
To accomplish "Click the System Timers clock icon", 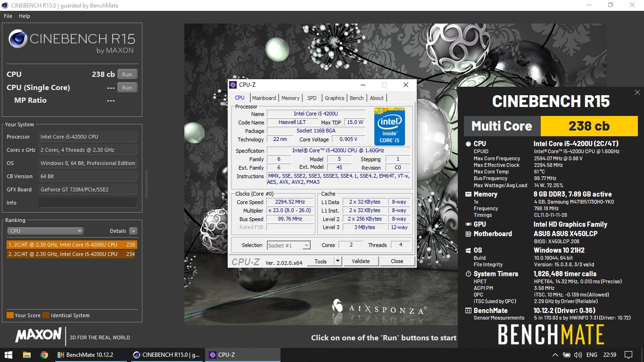I will (468, 274).
